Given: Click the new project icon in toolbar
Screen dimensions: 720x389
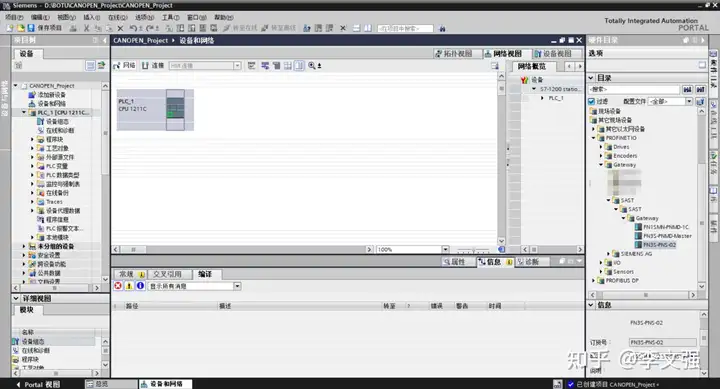Looking at the screenshot, I should pyautogui.click(x=11, y=28).
